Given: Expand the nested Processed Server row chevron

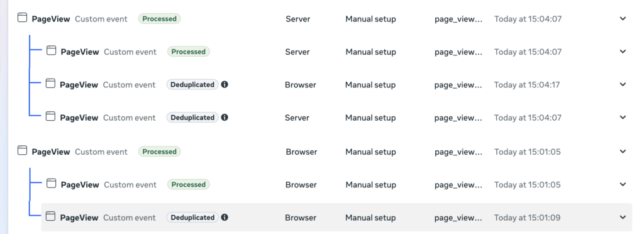Looking at the screenshot, I should (623, 52).
